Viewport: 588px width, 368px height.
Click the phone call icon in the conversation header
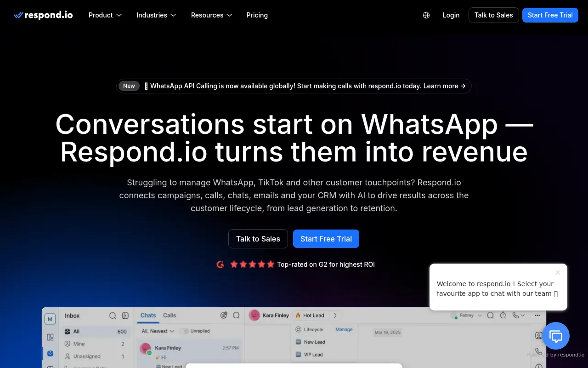(515, 316)
